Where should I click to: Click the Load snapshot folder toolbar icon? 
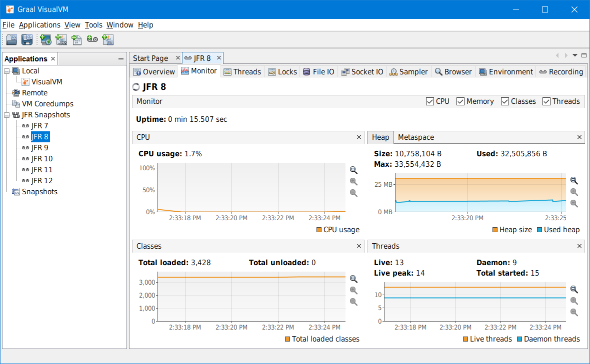[x=11, y=39]
